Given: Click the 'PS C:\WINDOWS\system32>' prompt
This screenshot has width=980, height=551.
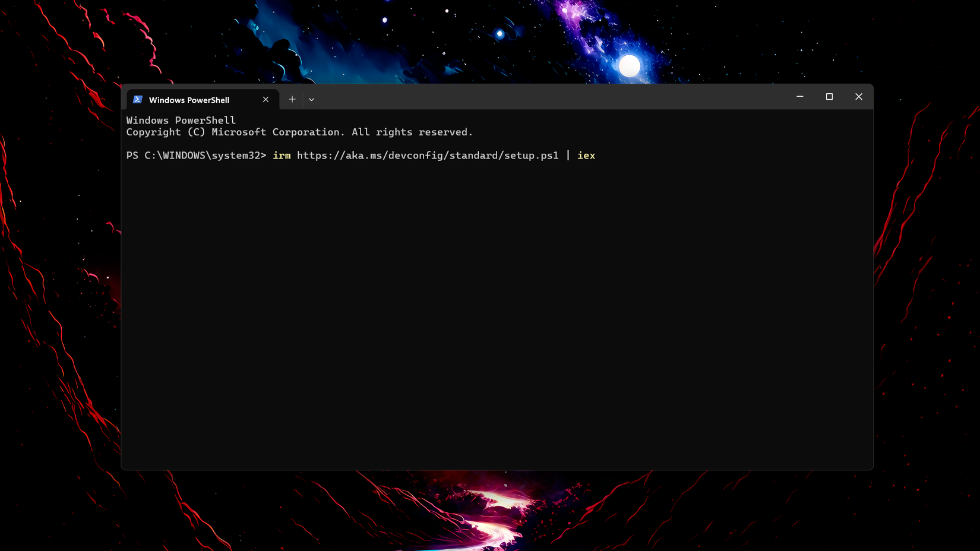Looking at the screenshot, I should pyautogui.click(x=196, y=156).
